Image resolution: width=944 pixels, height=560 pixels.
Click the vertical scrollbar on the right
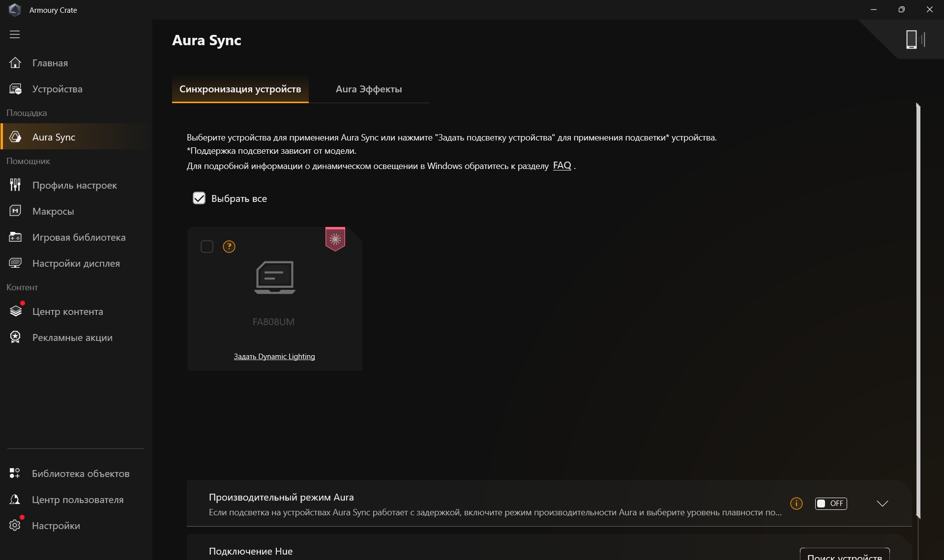pos(918,309)
